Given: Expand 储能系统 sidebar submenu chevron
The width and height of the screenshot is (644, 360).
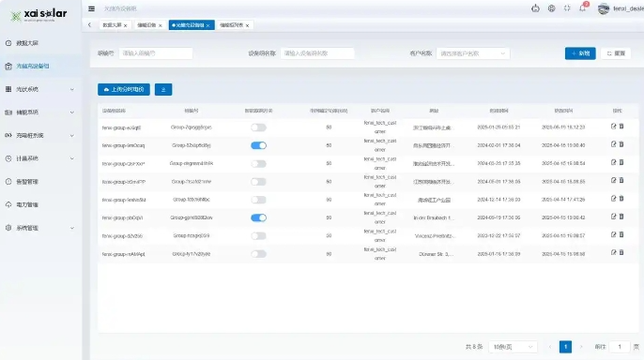Looking at the screenshot, I should (x=72, y=112).
